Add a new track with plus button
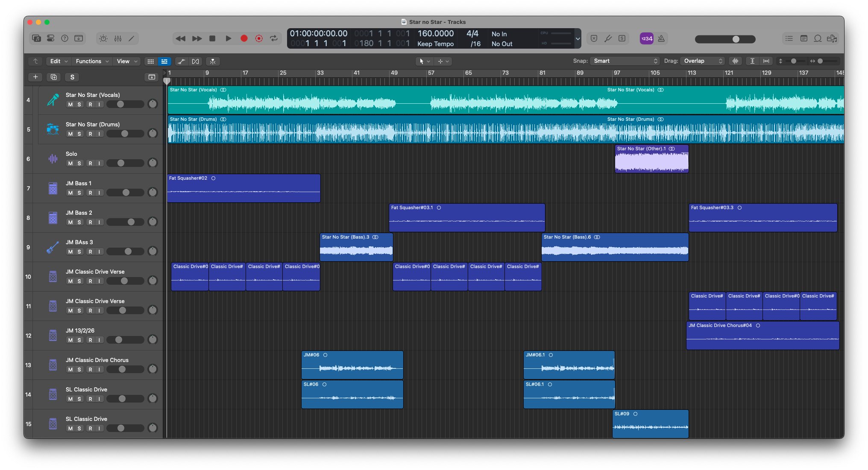 [x=35, y=77]
